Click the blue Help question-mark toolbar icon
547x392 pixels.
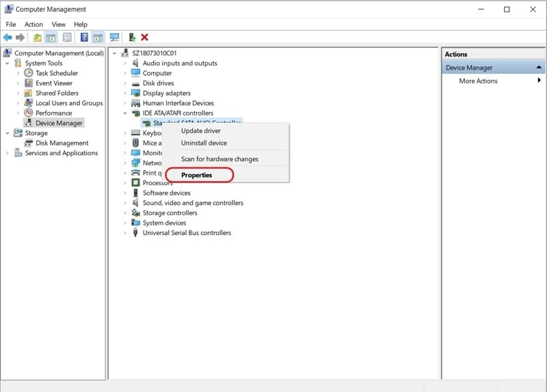pos(84,38)
